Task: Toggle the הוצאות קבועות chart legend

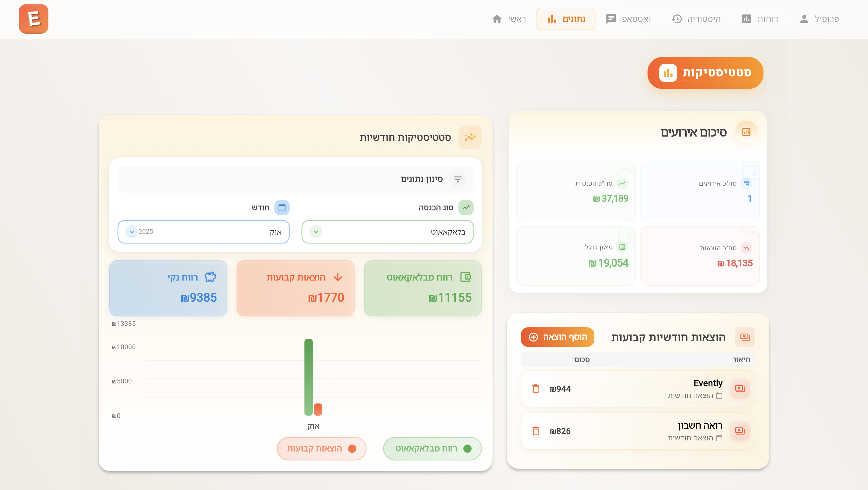Action: click(x=321, y=449)
